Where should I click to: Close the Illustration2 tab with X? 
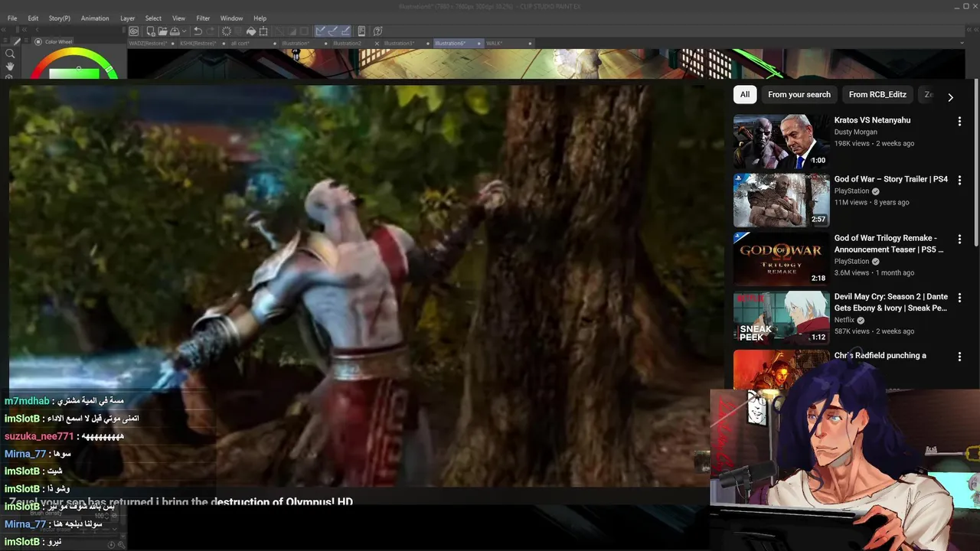coord(377,44)
